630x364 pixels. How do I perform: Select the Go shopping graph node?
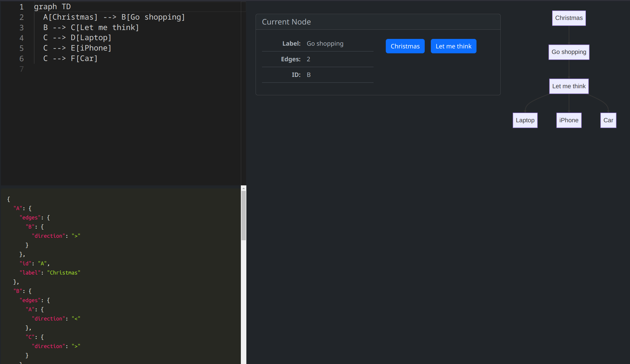569,52
